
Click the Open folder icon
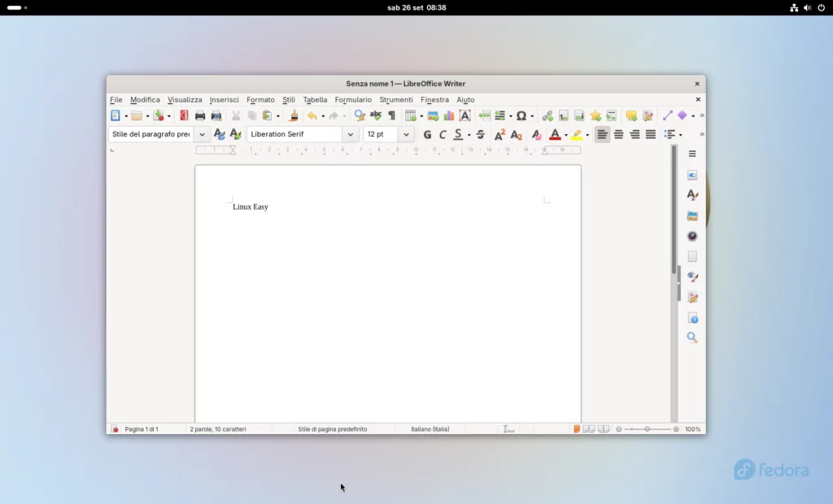tap(137, 115)
